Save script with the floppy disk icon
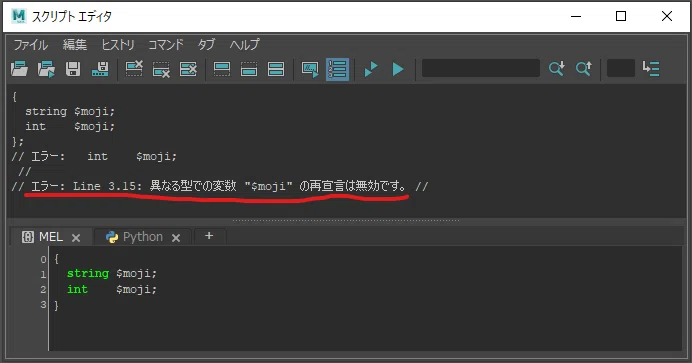692x363 pixels. point(73,69)
